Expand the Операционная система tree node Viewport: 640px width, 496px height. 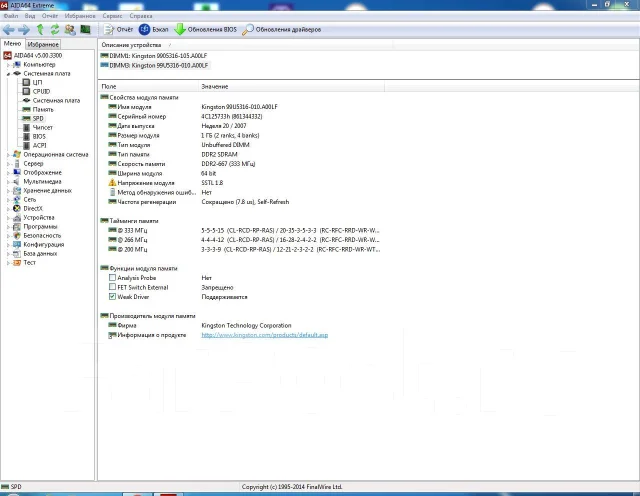click(x=8, y=155)
